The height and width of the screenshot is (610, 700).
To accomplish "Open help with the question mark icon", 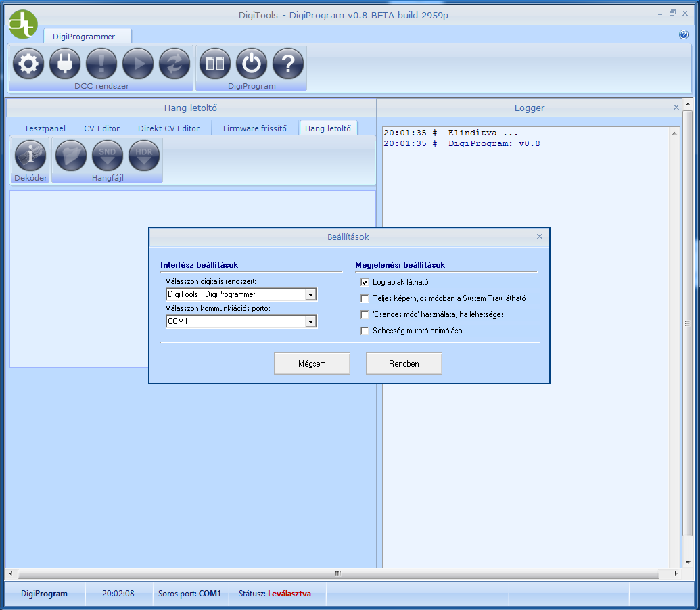I will [x=288, y=64].
